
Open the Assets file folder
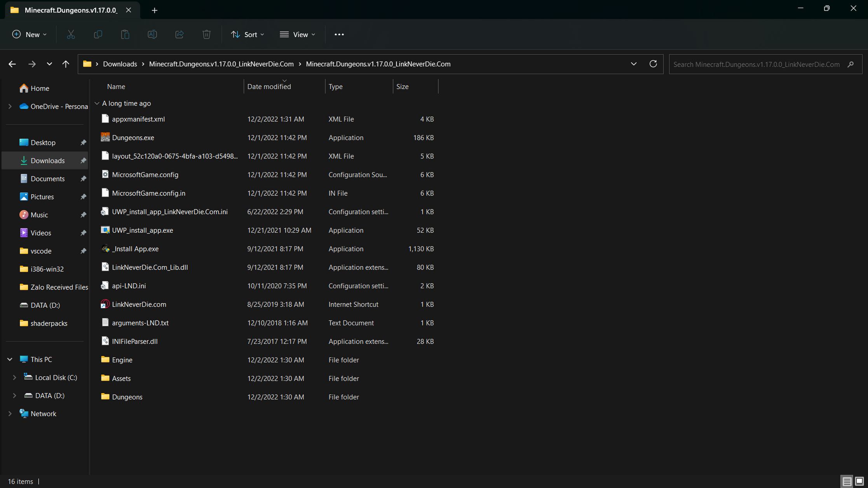point(121,378)
